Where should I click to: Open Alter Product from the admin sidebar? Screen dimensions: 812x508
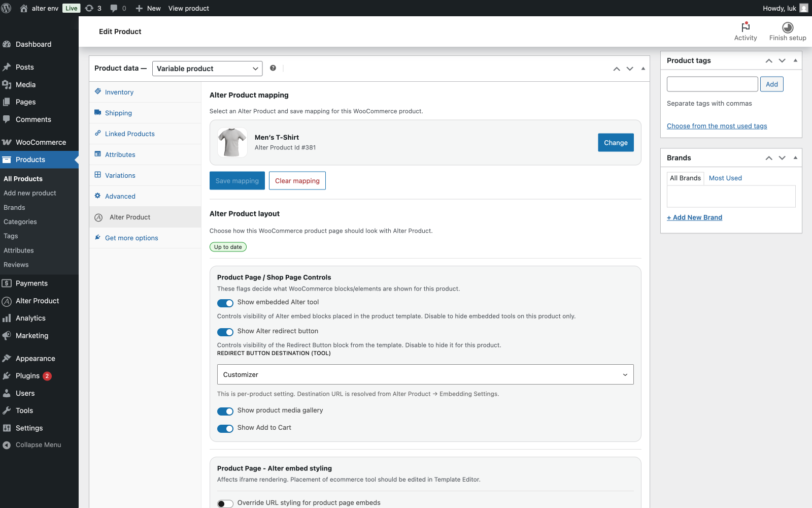pyautogui.click(x=37, y=300)
